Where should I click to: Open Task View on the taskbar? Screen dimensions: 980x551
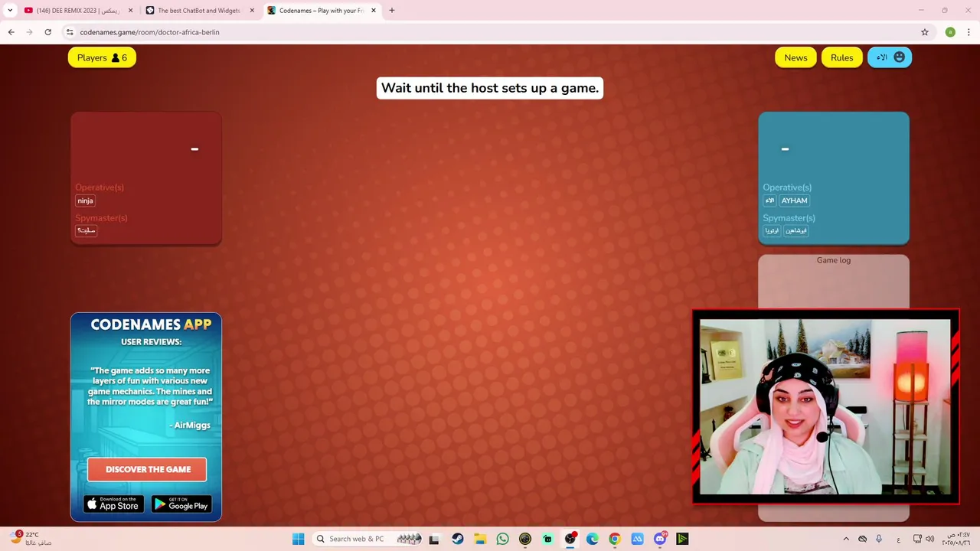(434, 539)
